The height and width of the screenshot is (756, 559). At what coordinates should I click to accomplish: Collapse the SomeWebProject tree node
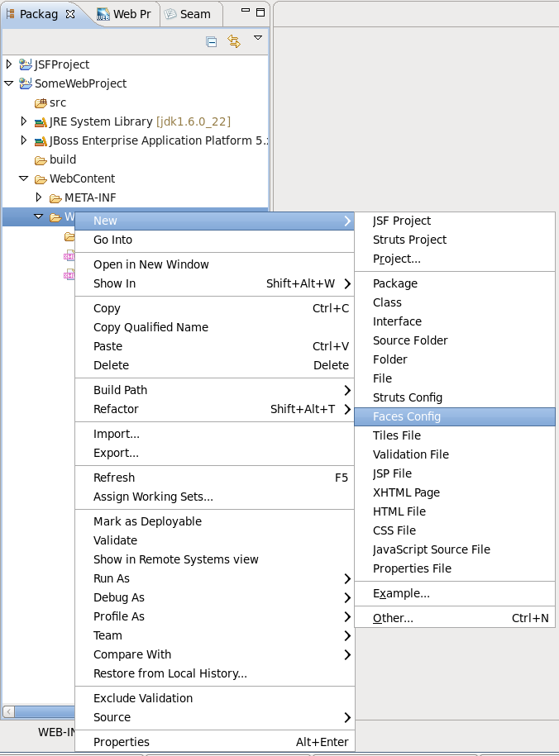click(x=9, y=83)
